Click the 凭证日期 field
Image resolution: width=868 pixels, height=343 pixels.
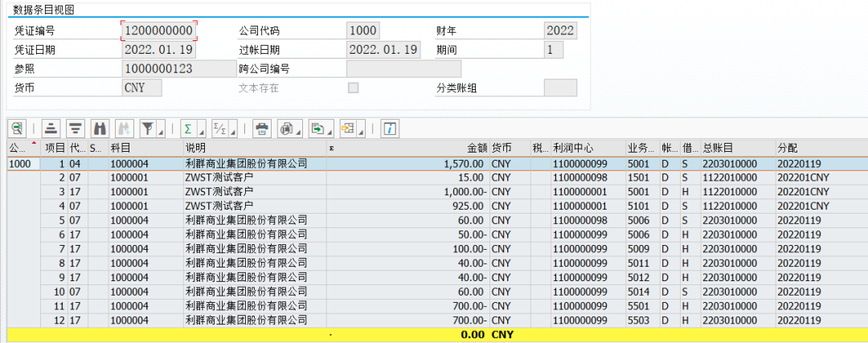[159, 49]
